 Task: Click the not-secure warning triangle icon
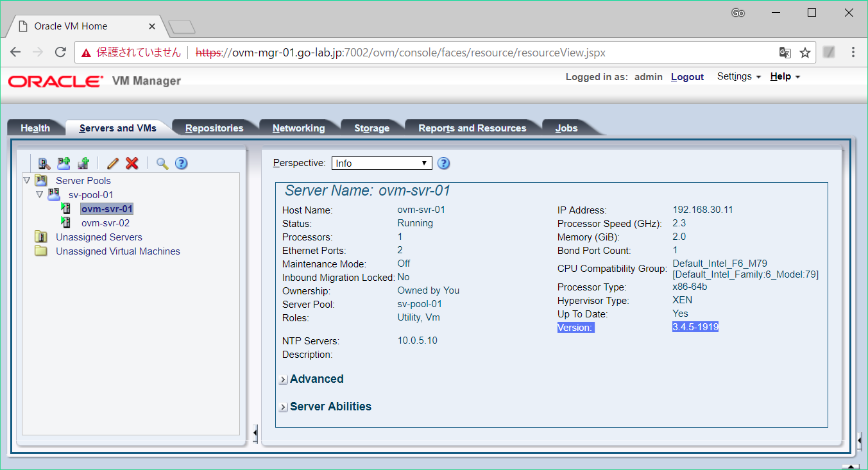pos(86,53)
